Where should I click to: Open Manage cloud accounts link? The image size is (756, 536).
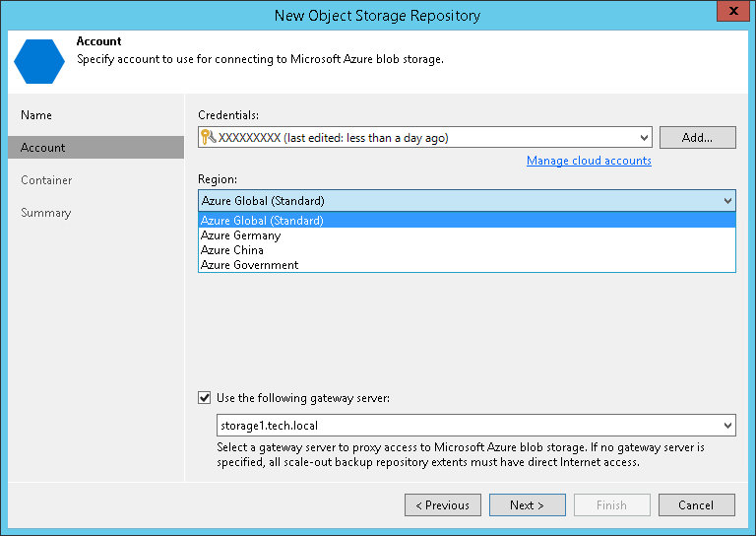(x=589, y=161)
